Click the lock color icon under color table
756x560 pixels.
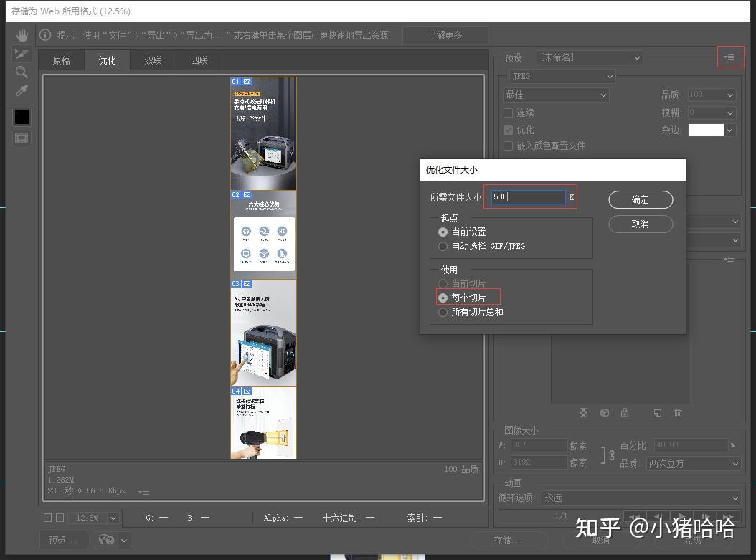625,412
